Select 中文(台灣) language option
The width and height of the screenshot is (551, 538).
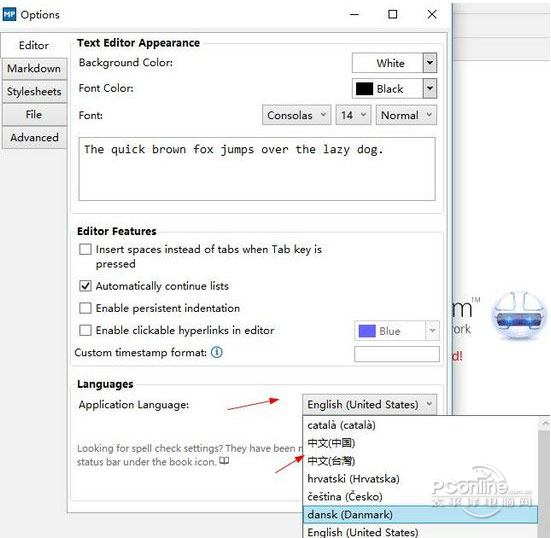point(420,461)
